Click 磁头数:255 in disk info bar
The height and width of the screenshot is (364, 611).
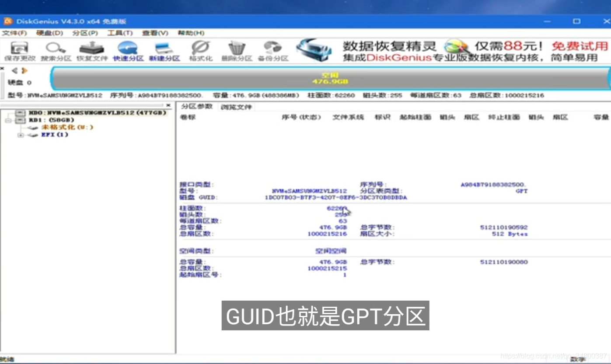click(x=381, y=95)
